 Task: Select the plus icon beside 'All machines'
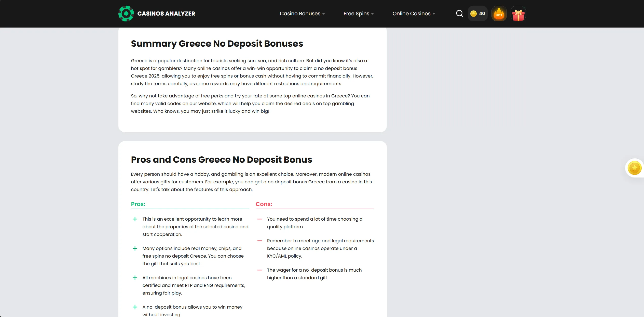pyautogui.click(x=135, y=278)
